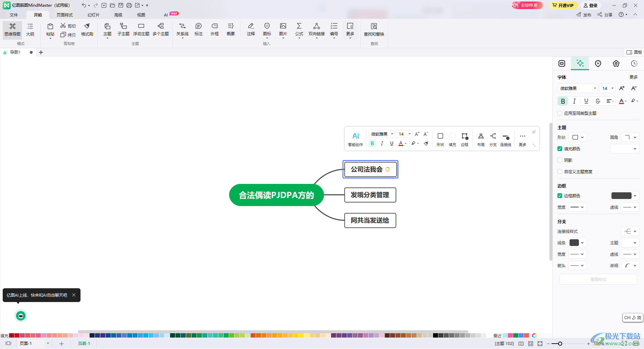The height and width of the screenshot is (349, 644).
Task: Open the Page Style (页面样式) tab
Action: click(64, 15)
